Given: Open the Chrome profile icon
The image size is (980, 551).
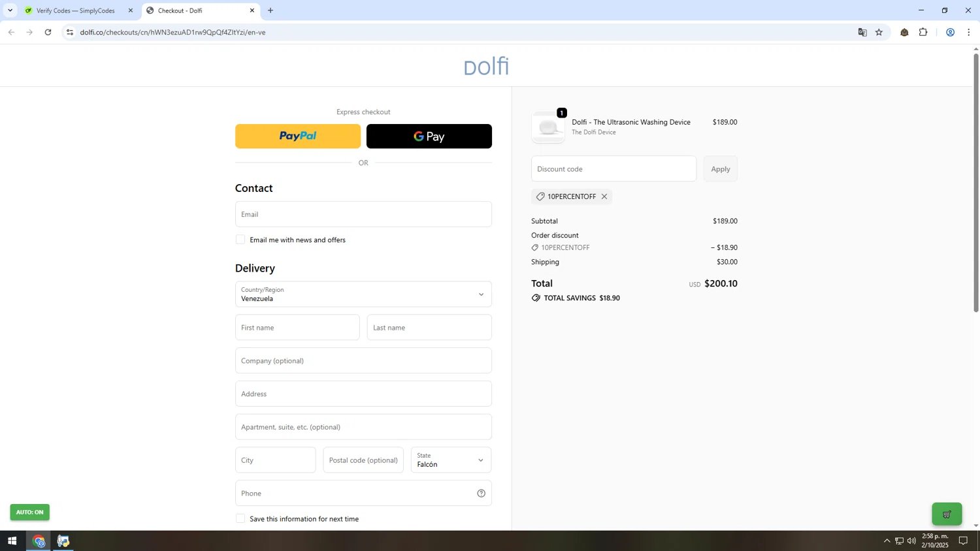Looking at the screenshot, I should (x=951, y=32).
